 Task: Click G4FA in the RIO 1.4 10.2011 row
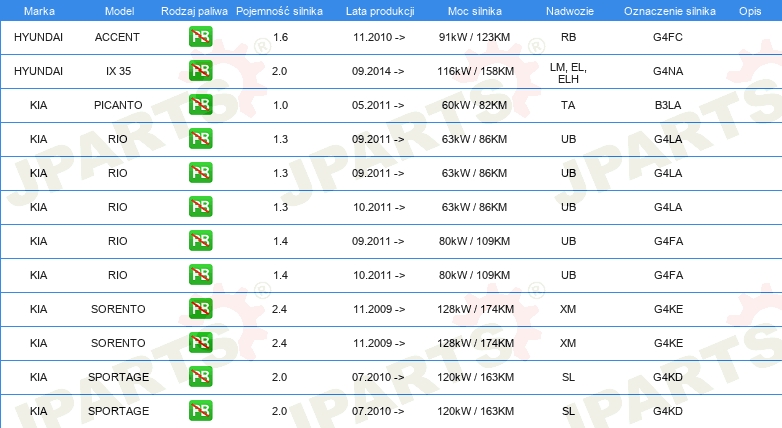click(x=668, y=274)
